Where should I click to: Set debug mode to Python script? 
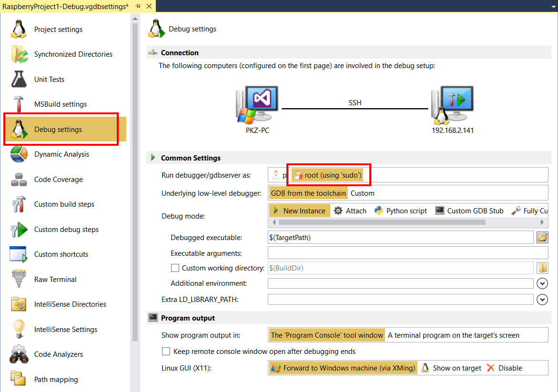click(x=401, y=211)
